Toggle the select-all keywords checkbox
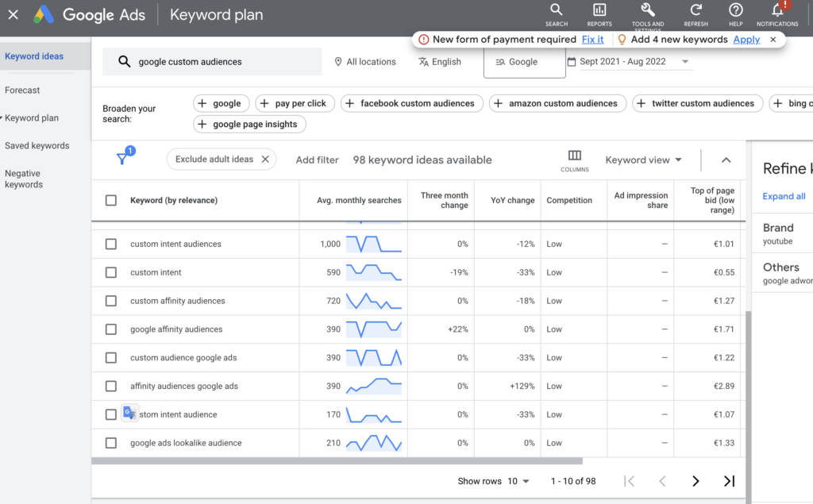This screenshot has height=504, width=813. [x=110, y=200]
